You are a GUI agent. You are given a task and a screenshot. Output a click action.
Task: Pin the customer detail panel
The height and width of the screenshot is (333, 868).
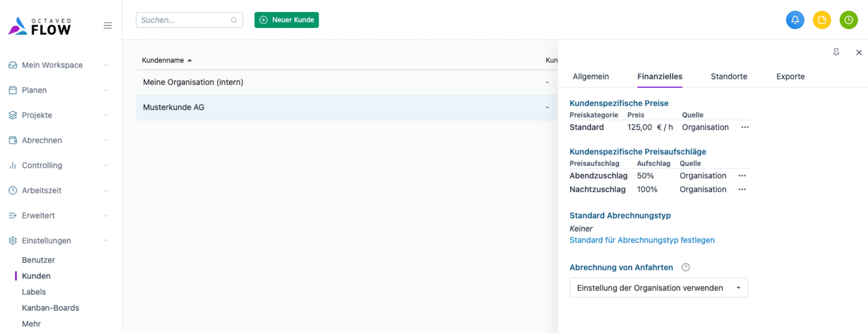(836, 52)
